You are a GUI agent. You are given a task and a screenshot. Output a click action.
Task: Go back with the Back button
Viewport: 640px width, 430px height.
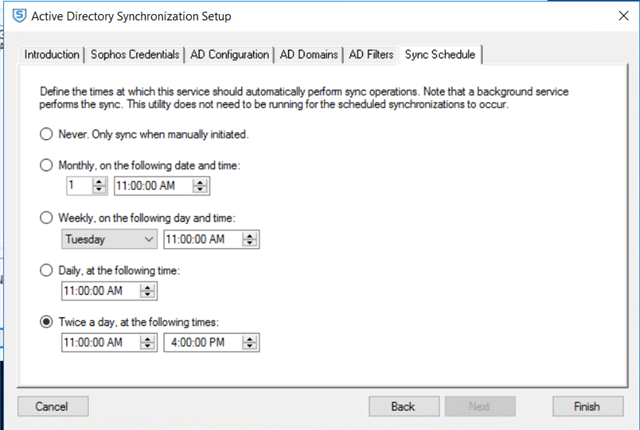tap(404, 406)
